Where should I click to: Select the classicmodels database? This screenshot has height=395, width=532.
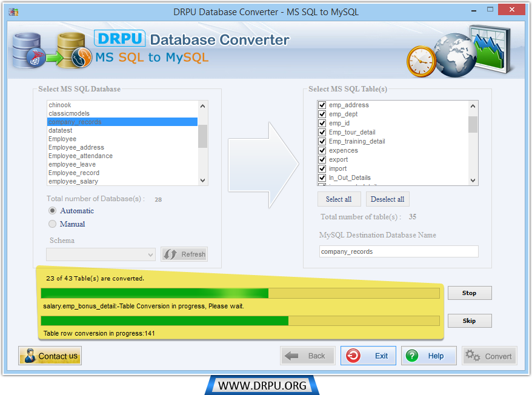click(x=122, y=113)
